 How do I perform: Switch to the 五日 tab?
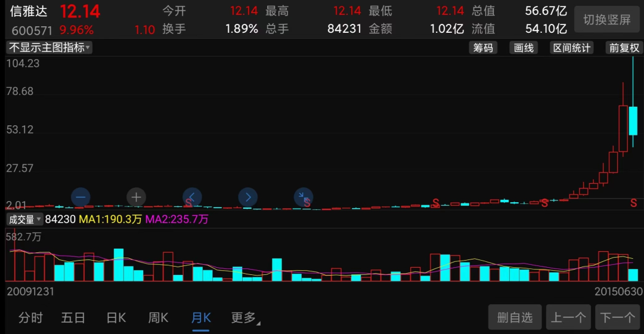(73, 317)
